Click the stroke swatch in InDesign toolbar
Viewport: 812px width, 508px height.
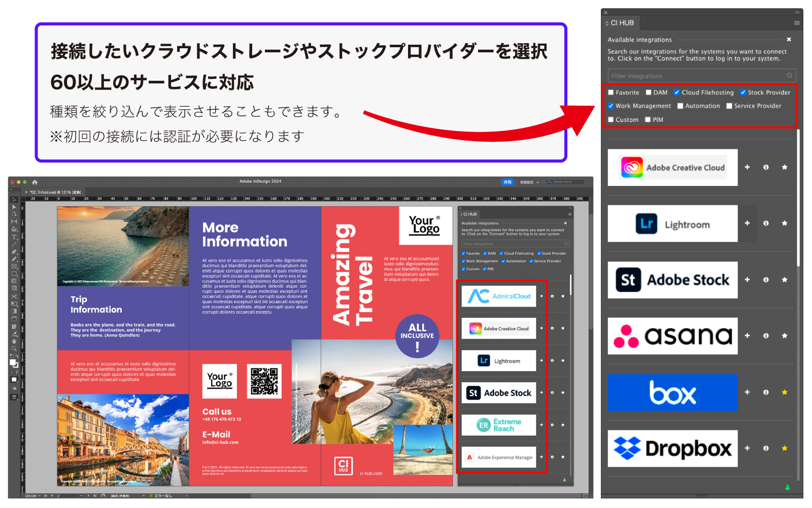pyautogui.click(x=16, y=365)
